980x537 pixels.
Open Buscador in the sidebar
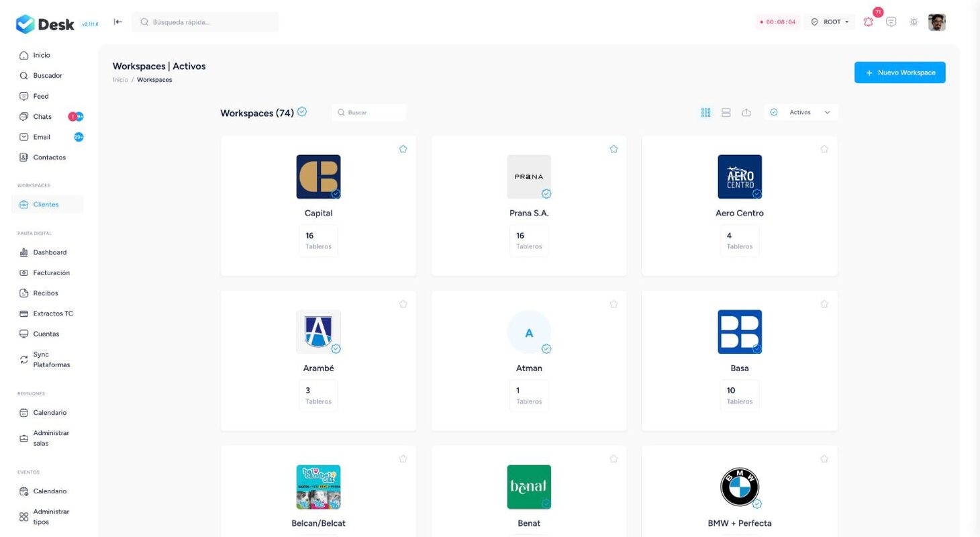pyautogui.click(x=47, y=76)
